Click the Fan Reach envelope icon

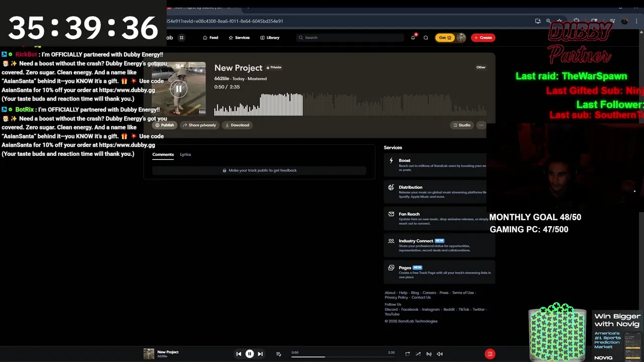coord(391,214)
